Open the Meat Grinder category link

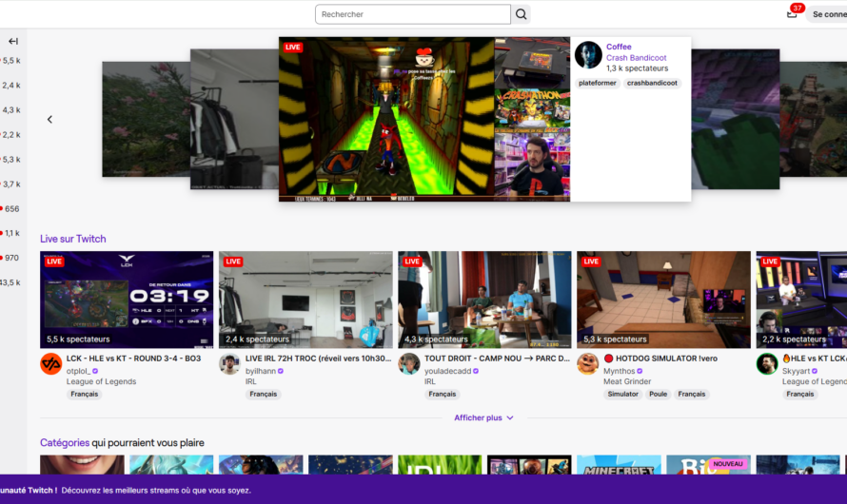[x=627, y=381]
